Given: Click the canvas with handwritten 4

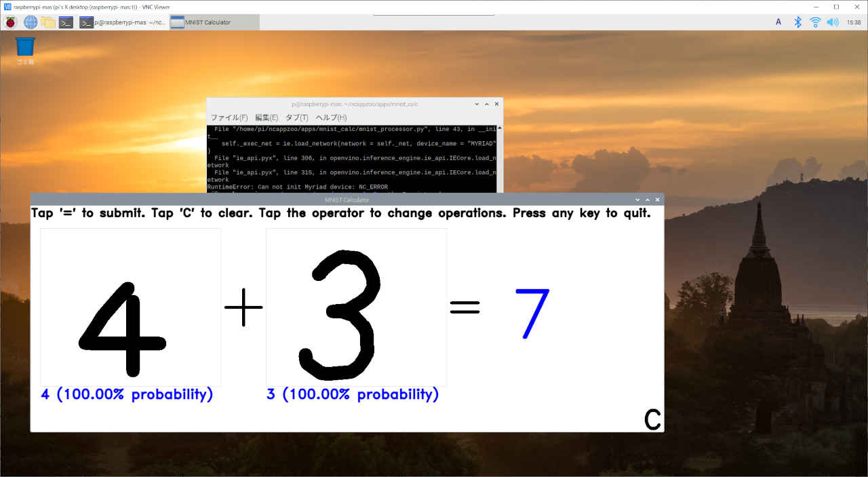Looking at the screenshot, I should click(130, 307).
